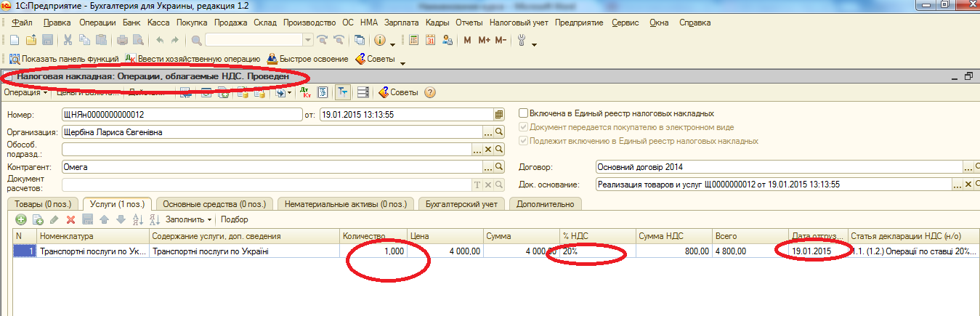Copy row with add-copy icon
The width and height of the screenshot is (980, 316).
pos(38,219)
